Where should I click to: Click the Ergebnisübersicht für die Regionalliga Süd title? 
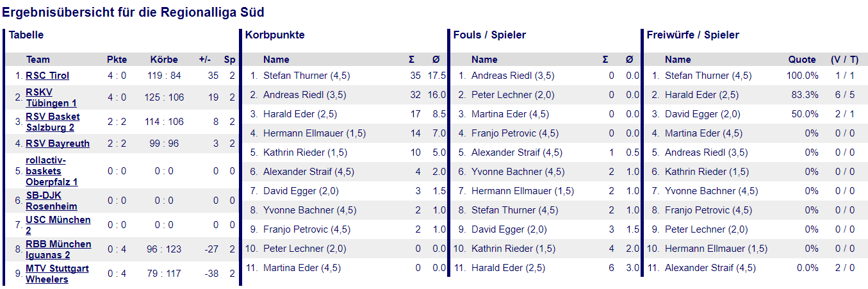133,12
